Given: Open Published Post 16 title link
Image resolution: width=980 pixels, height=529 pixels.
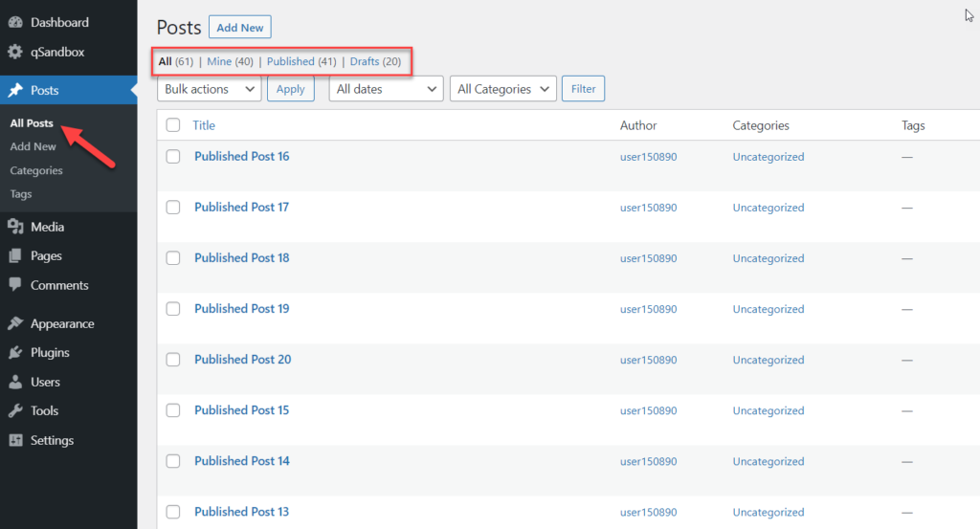Looking at the screenshot, I should [242, 156].
